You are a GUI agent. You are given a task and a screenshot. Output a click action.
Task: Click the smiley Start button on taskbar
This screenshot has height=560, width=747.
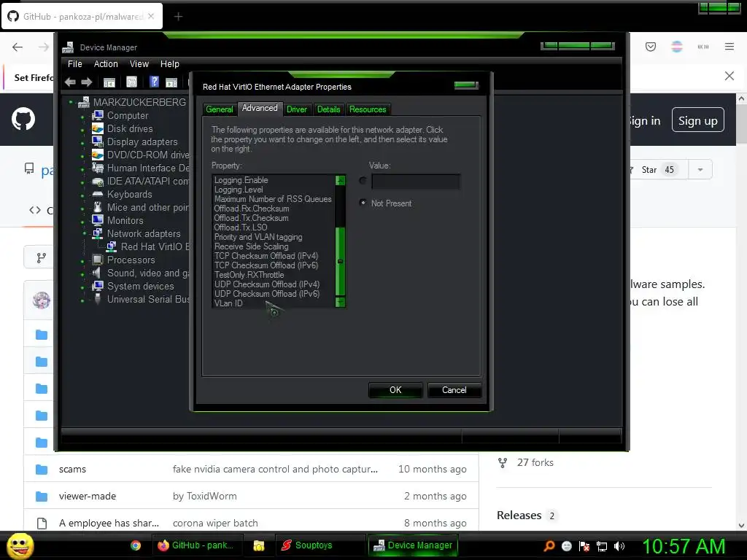20,545
